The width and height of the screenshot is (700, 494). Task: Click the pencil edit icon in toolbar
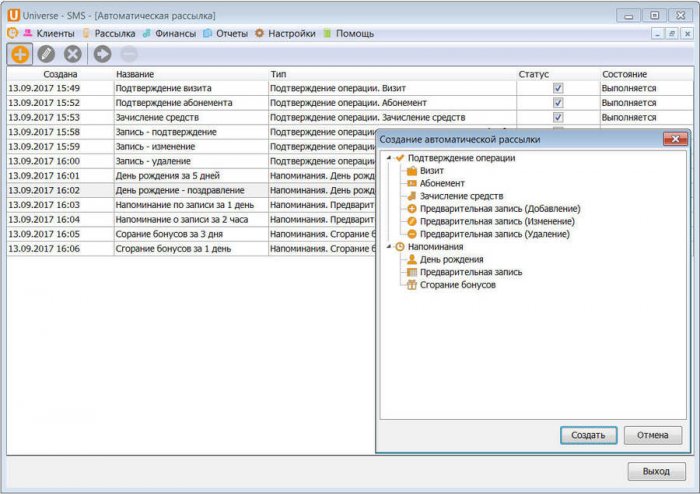pos(46,54)
